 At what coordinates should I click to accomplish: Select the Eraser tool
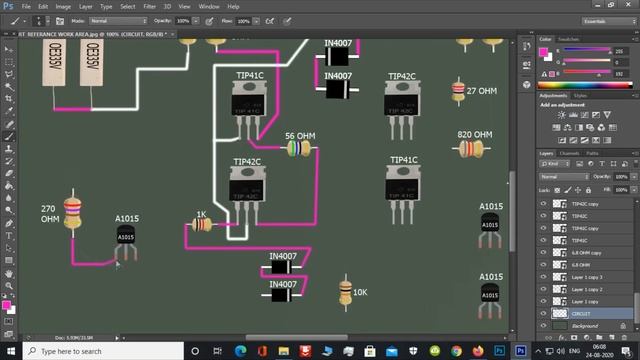[9, 173]
